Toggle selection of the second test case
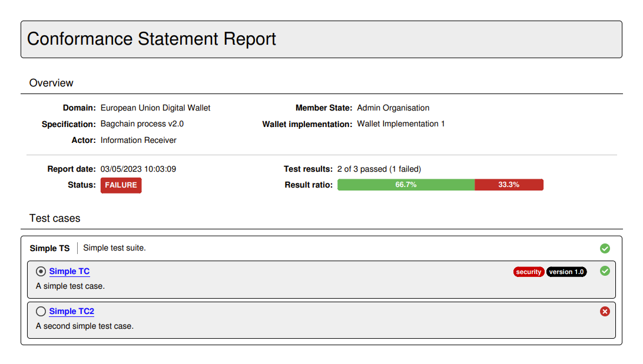Image resolution: width=643 pixels, height=364 pixels. 41,311
